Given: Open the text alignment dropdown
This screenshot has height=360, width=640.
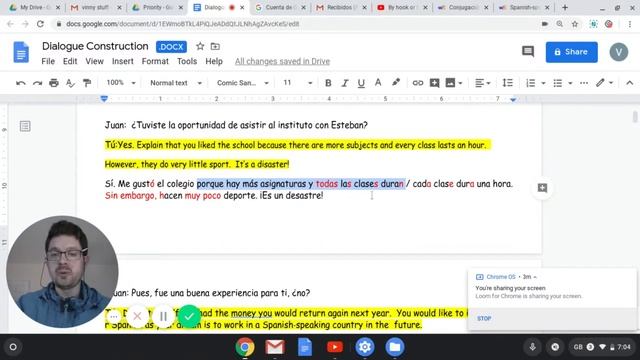Looking at the screenshot, I should coord(482,83).
